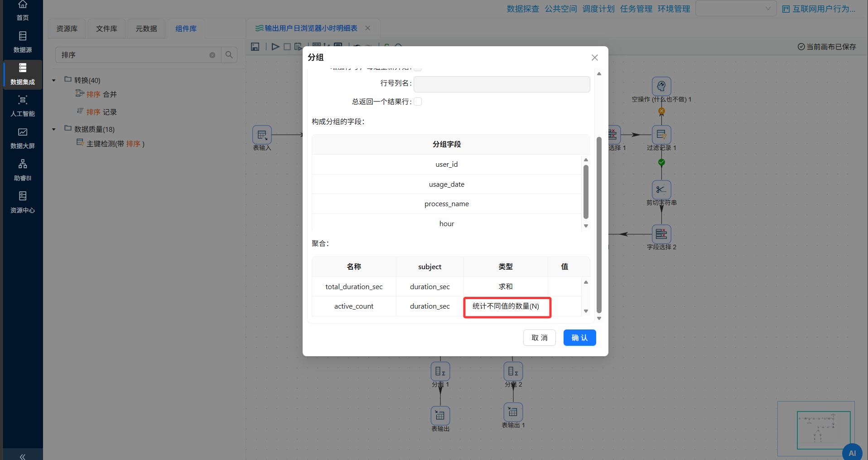This screenshot has width=868, height=460.
Task: Click the dialog's main vertical scrollbar
Action: pos(599,225)
